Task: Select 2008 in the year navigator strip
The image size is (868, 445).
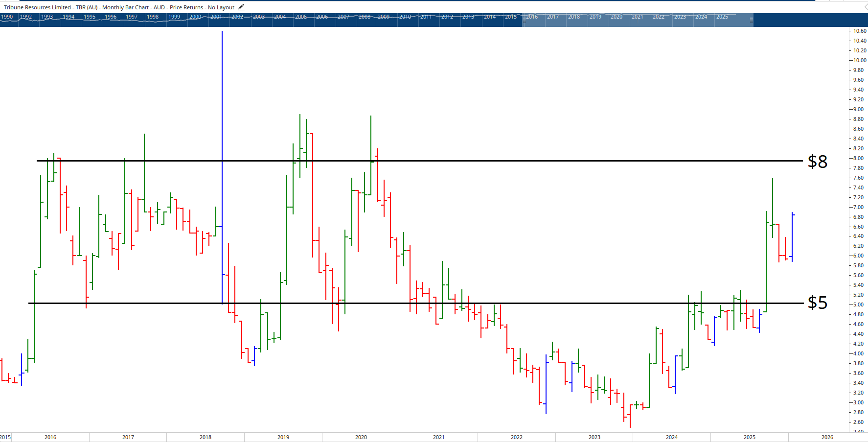Action: [365, 16]
